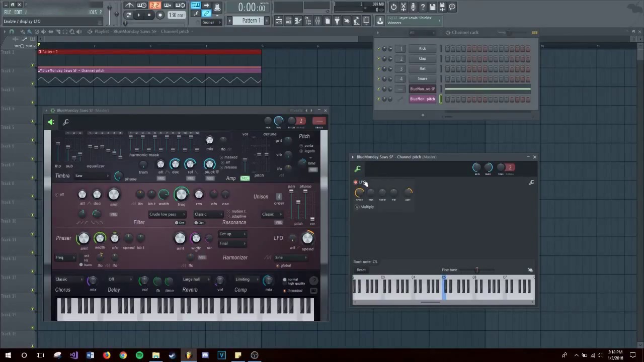Click the microphone recording icon

point(413,7)
